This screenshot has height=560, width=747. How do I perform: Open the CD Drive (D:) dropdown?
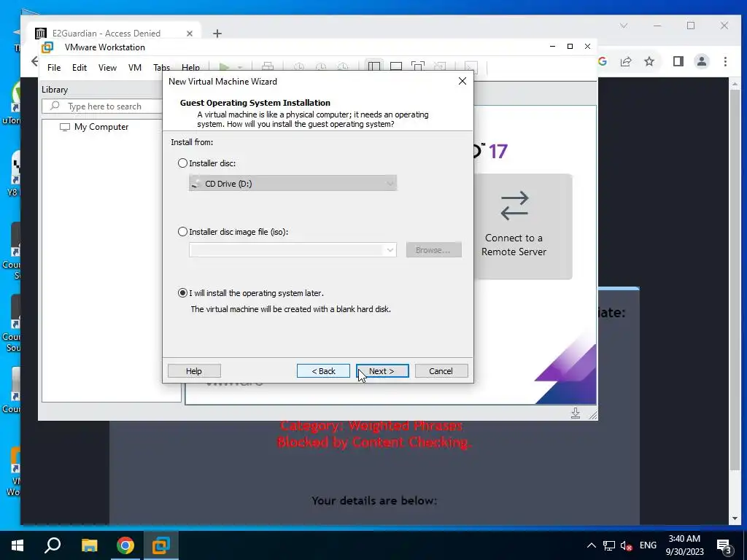293,183
